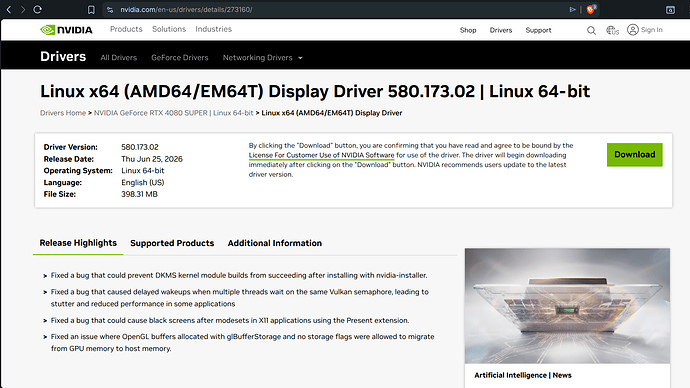690x388 pixels.
Task: Click the file size value 398.31 MB
Action: [139, 194]
